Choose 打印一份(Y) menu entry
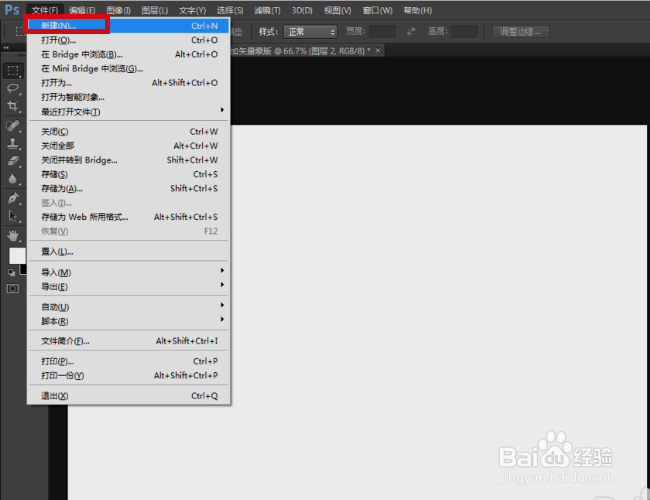This screenshot has height=500, width=650. pyautogui.click(x=129, y=375)
